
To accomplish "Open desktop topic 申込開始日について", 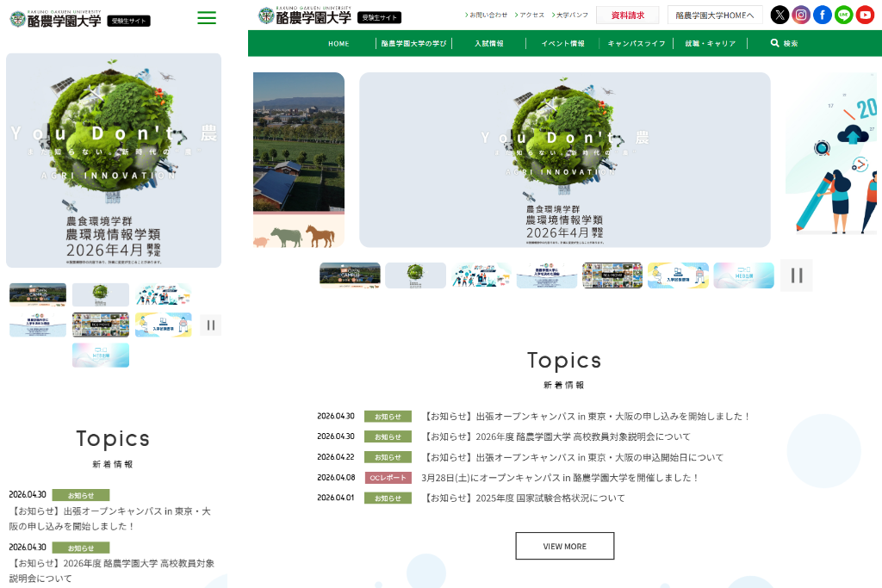I will (x=573, y=458).
